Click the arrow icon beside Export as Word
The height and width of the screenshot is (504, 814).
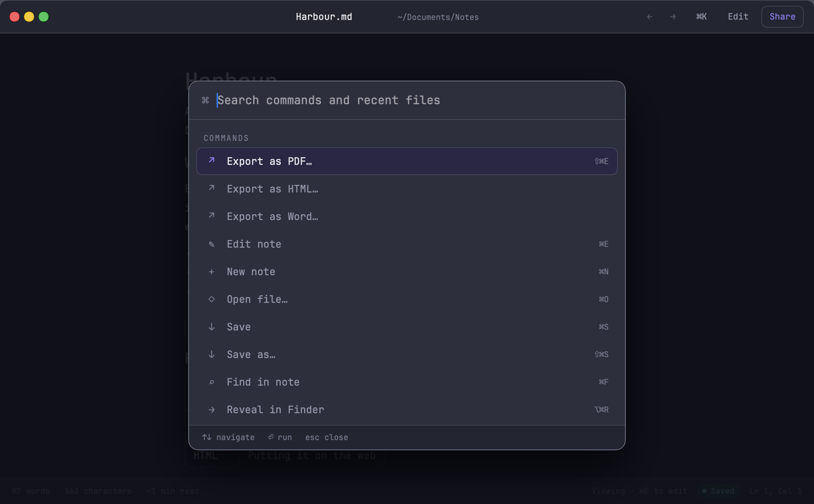pos(211,215)
